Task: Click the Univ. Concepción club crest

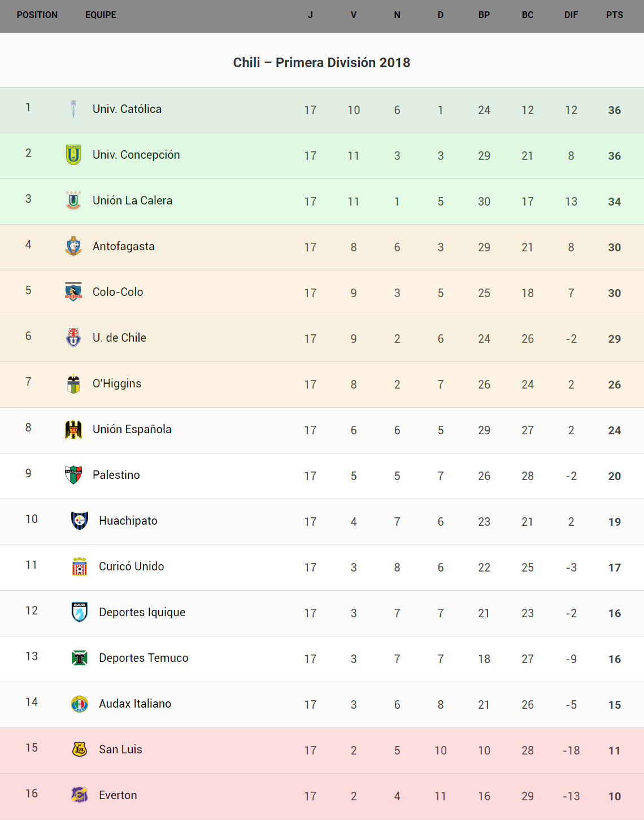Action: [73, 155]
